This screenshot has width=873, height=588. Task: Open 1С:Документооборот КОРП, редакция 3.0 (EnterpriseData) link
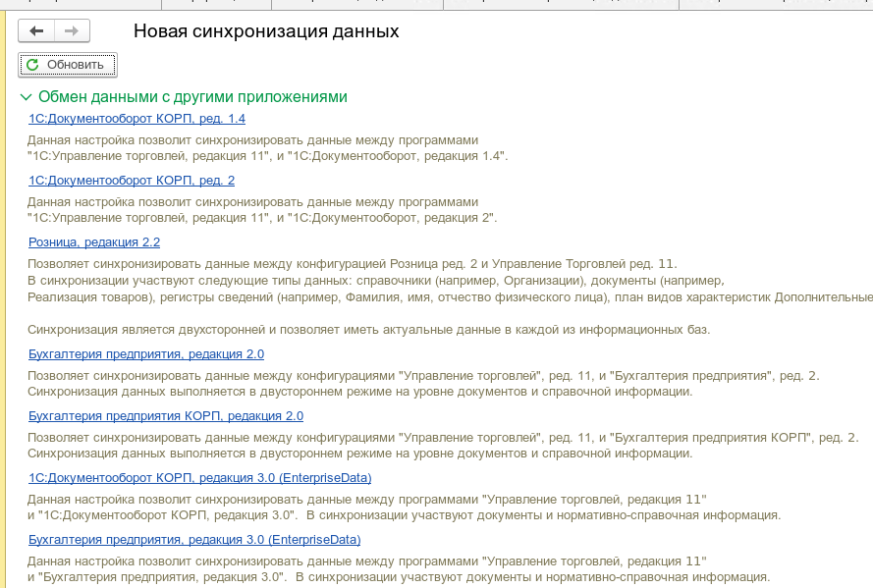200,477
